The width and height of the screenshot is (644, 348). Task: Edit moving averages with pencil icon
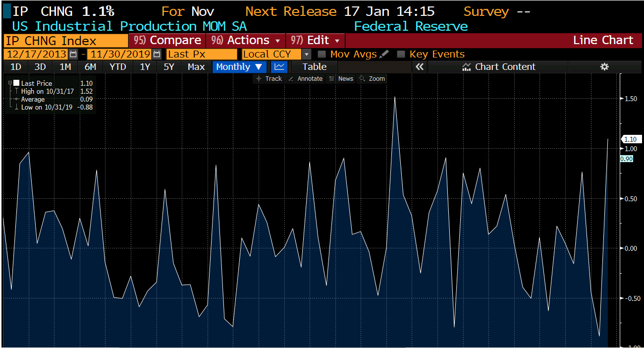click(384, 54)
